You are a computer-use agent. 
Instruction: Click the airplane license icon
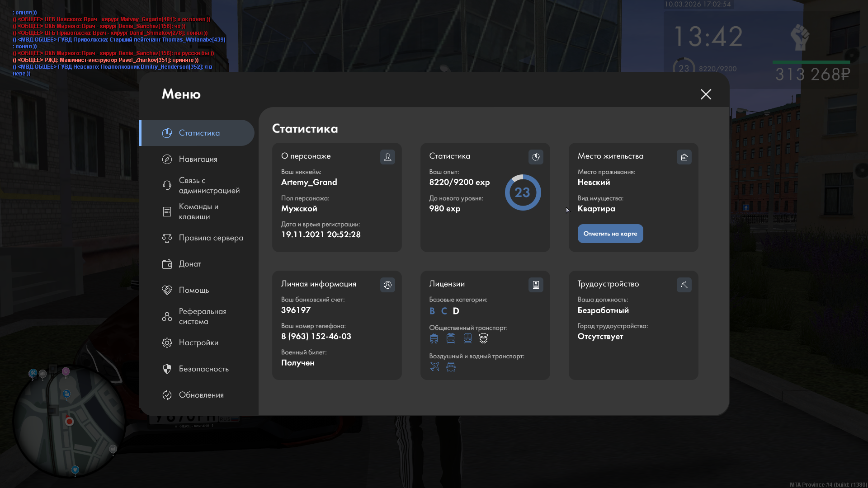434,366
